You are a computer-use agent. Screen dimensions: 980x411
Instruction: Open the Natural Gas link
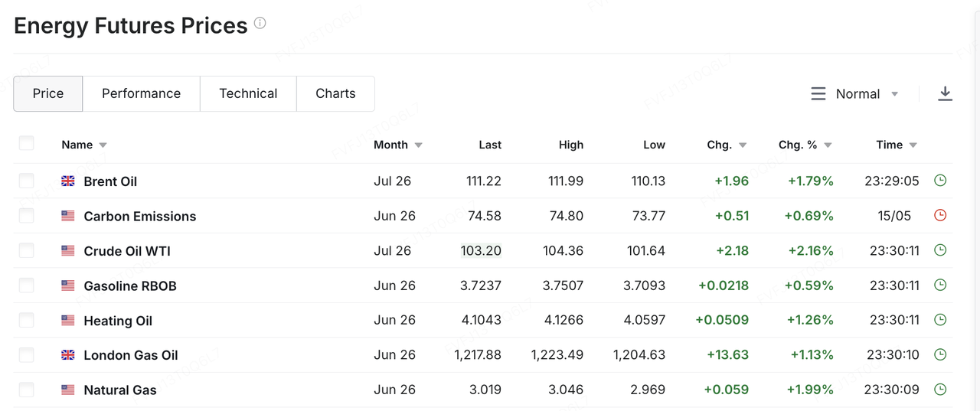point(120,390)
